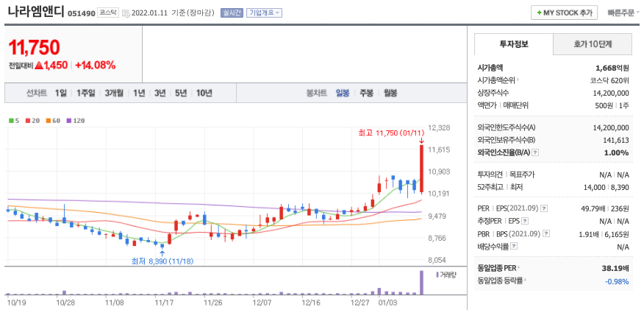The image size is (644, 310).
Task: Select the 월봉 monthly candle chart
Action: pyautogui.click(x=390, y=93)
